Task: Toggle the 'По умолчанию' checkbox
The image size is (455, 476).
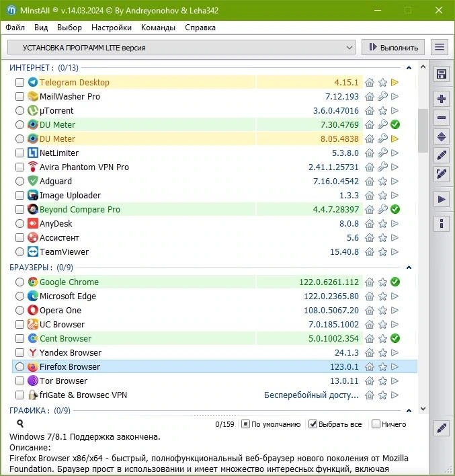Action: pyautogui.click(x=245, y=424)
